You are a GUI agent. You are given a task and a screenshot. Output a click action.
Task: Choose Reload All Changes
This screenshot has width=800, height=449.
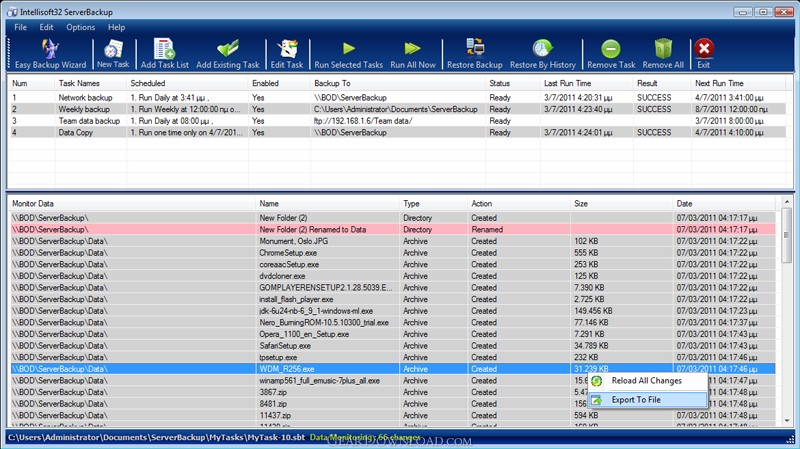[x=646, y=381]
